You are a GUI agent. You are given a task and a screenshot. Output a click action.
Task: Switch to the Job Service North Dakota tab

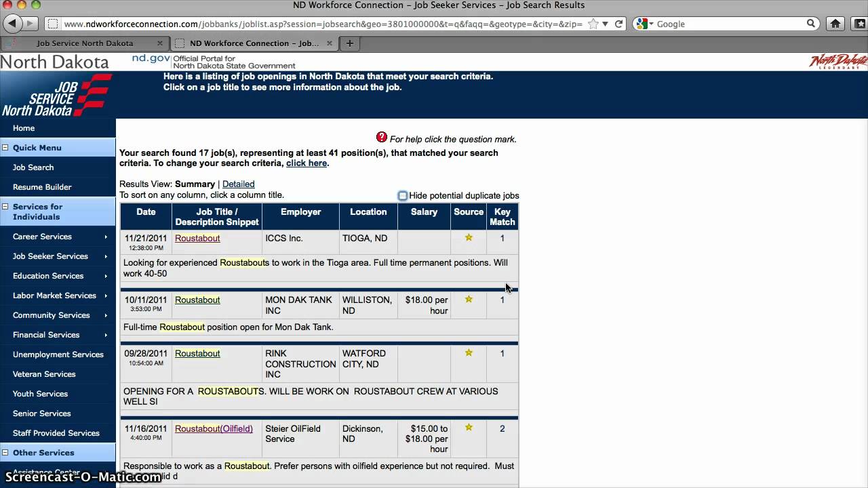(85, 43)
